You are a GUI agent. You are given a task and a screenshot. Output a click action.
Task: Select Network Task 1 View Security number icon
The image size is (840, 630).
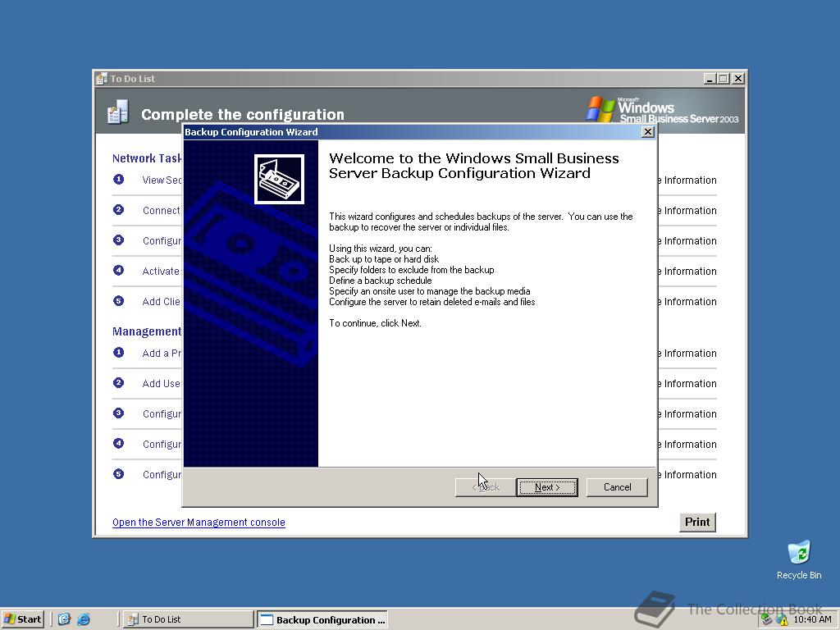coord(118,180)
